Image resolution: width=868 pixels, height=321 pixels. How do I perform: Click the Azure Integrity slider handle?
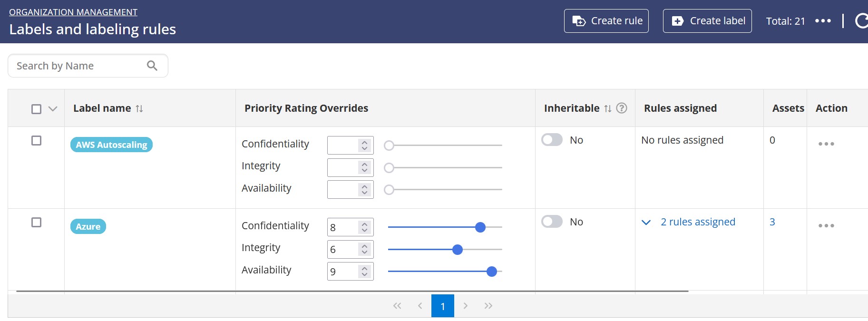pos(457,250)
